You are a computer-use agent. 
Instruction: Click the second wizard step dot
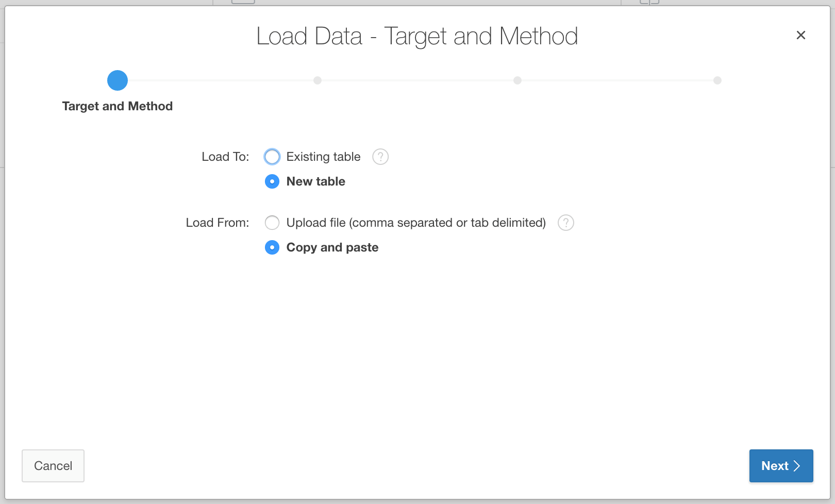(318, 80)
